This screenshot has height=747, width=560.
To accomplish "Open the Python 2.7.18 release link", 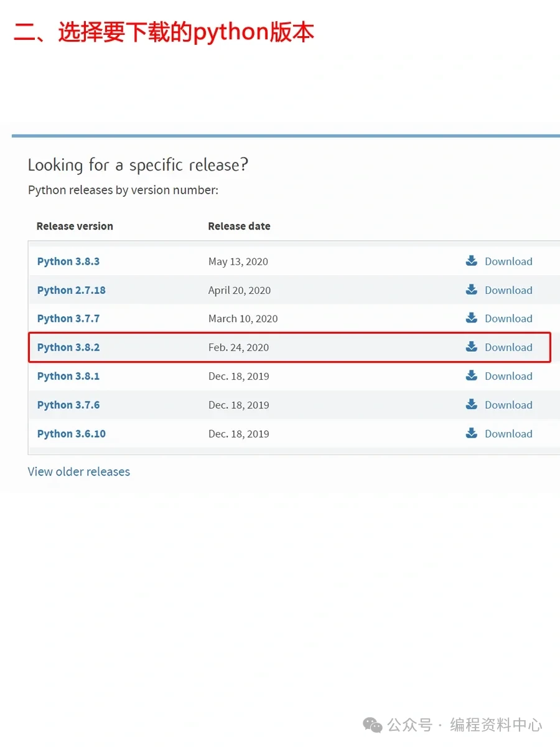I will coord(72,290).
